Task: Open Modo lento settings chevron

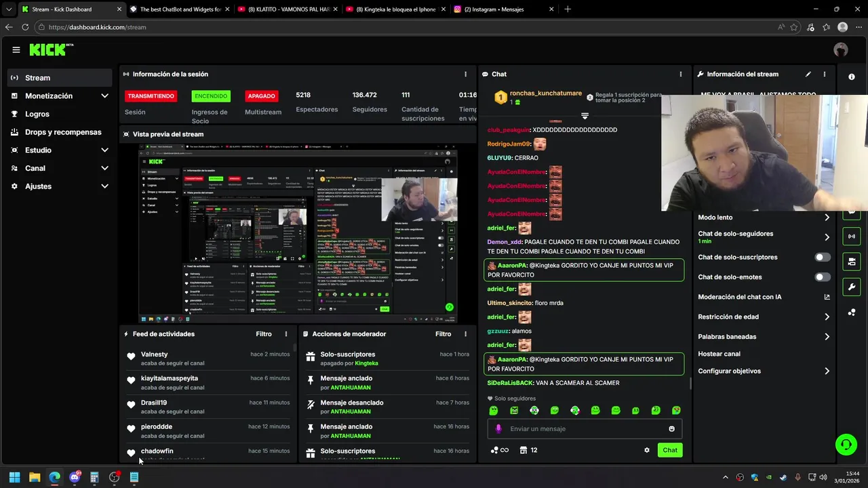Action: coord(827,218)
